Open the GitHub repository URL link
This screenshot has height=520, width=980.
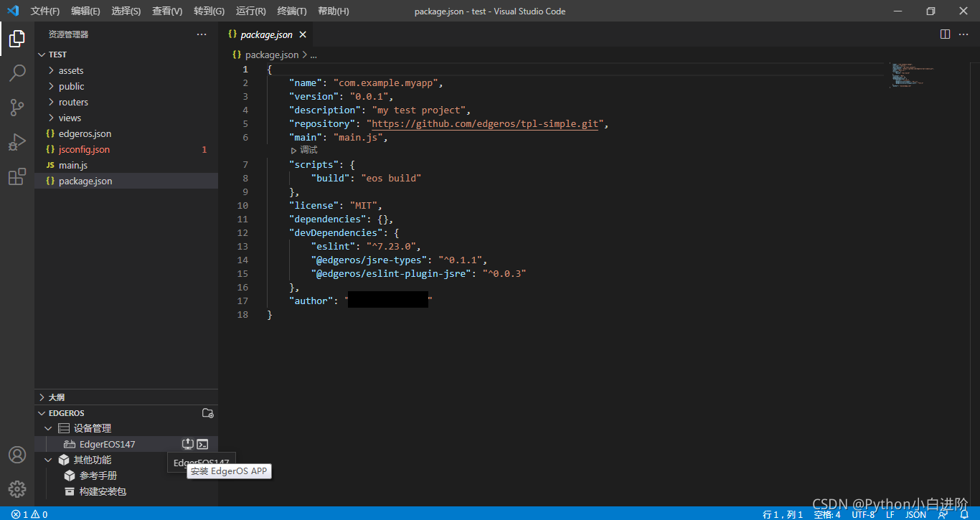pyautogui.click(x=485, y=123)
